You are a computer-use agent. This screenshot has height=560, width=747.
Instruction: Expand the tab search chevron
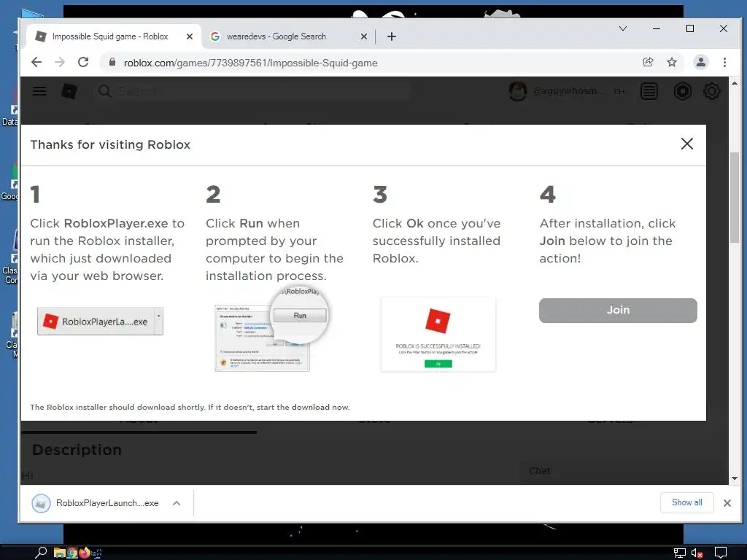(x=623, y=28)
